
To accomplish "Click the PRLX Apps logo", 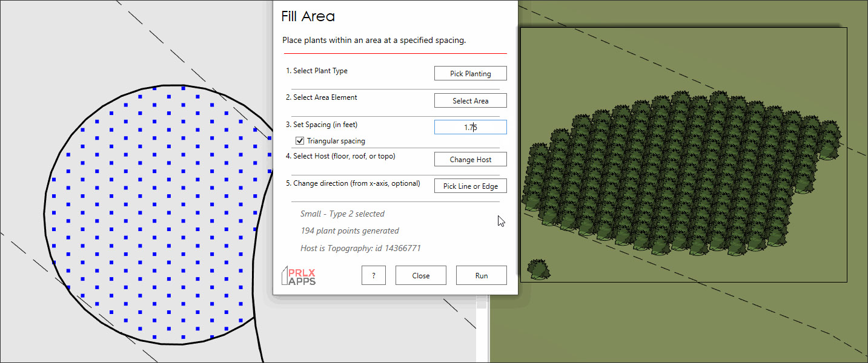I will [x=299, y=276].
